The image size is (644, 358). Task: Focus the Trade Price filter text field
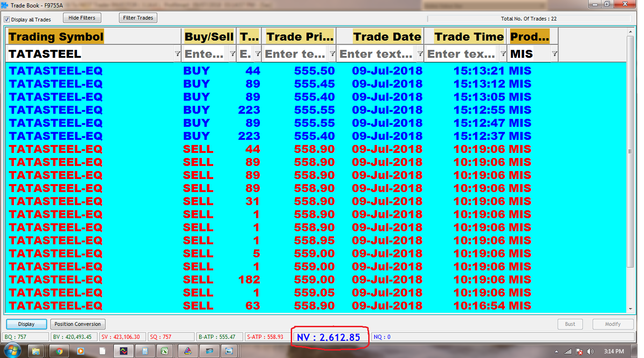(295, 54)
